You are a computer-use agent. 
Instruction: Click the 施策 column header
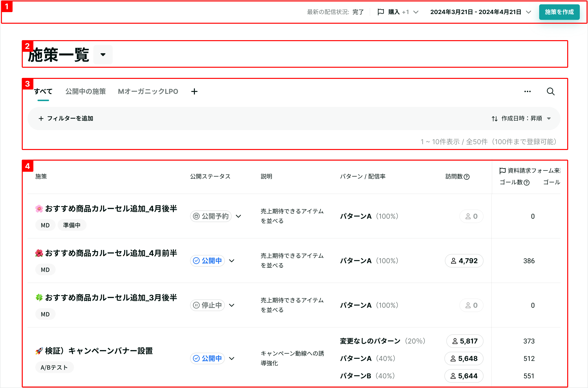(x=41, y=176)
